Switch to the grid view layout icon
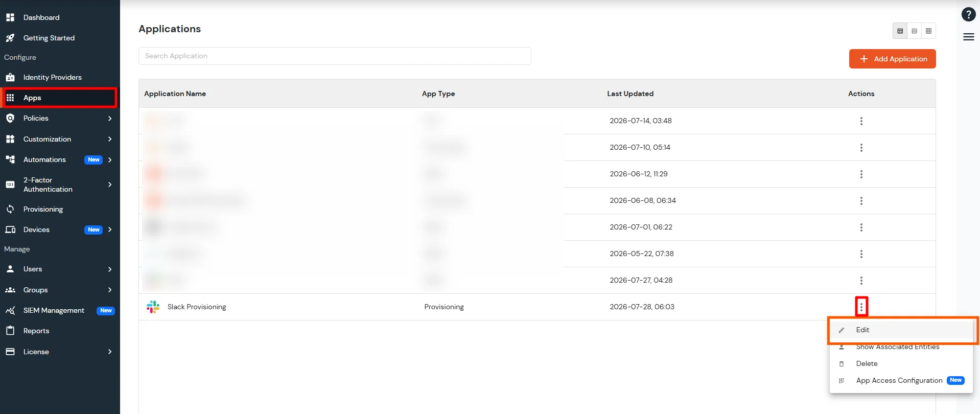Viewport: 980px width, 414px height. [x=928, y=31]
